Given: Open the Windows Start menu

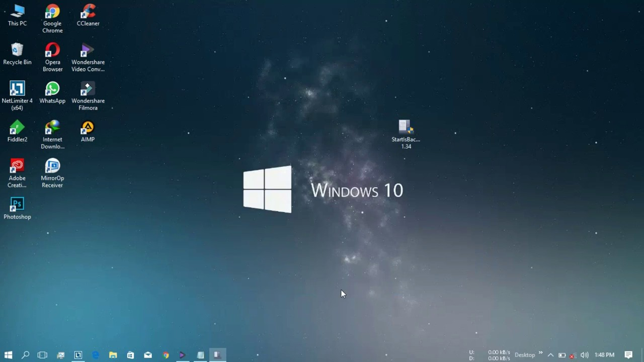Looking at the screenshot, I should pyautogui.click(x=8, y=355).
